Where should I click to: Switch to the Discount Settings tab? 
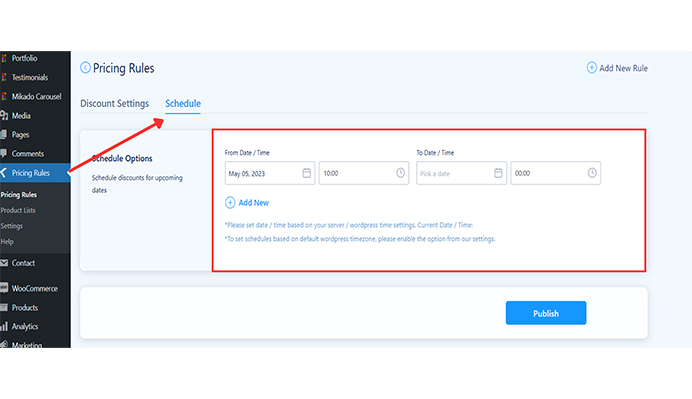114,104
